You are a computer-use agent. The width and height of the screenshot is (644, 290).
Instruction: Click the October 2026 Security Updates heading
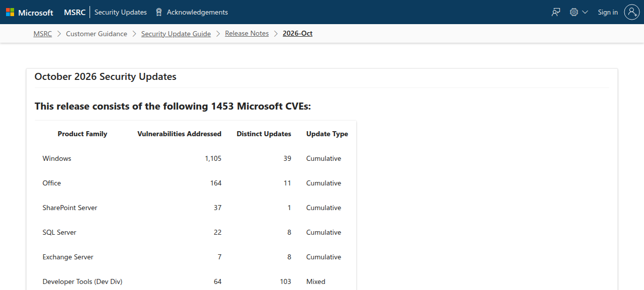[x=106, y=77]
